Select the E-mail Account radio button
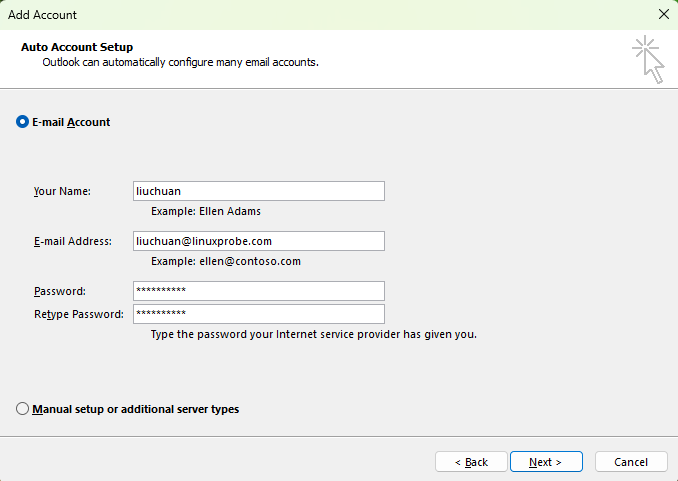Image resolution: width=678 pixels, height=481 pixels. (23, 122)
